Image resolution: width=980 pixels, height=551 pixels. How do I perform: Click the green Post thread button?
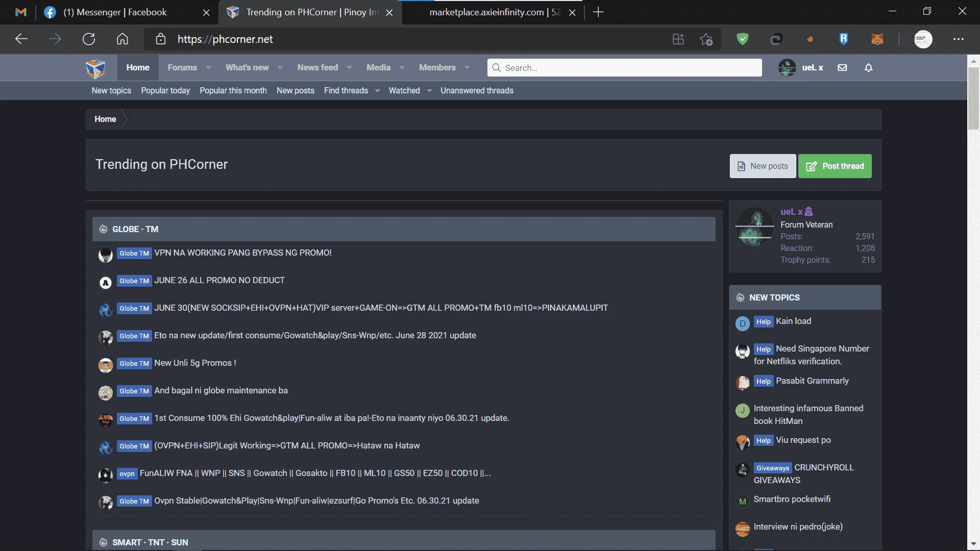pos(835,166)
